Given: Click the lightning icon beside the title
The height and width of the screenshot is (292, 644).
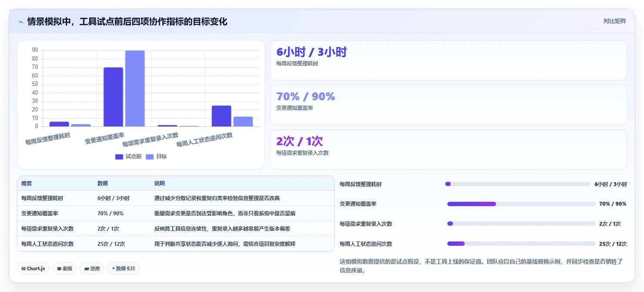Looking at the screenshot, I should [x=20, y=22].
